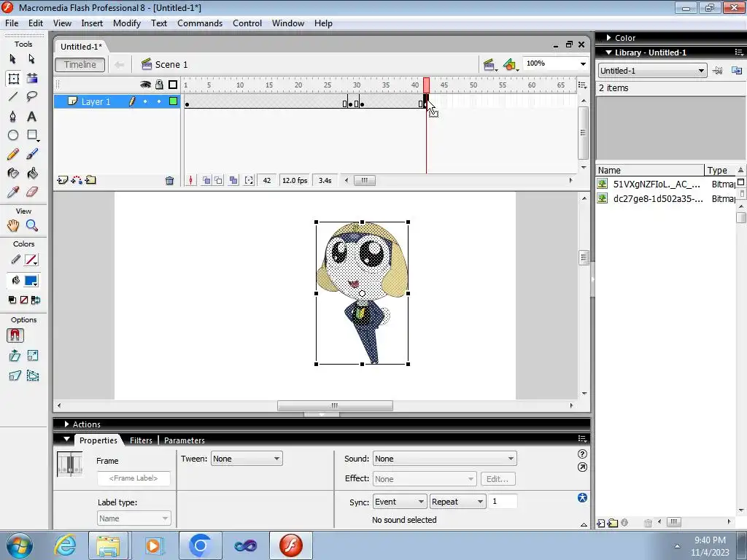Toggle show/hide all layers eye
747x560 pixels.
coord(145,85)
